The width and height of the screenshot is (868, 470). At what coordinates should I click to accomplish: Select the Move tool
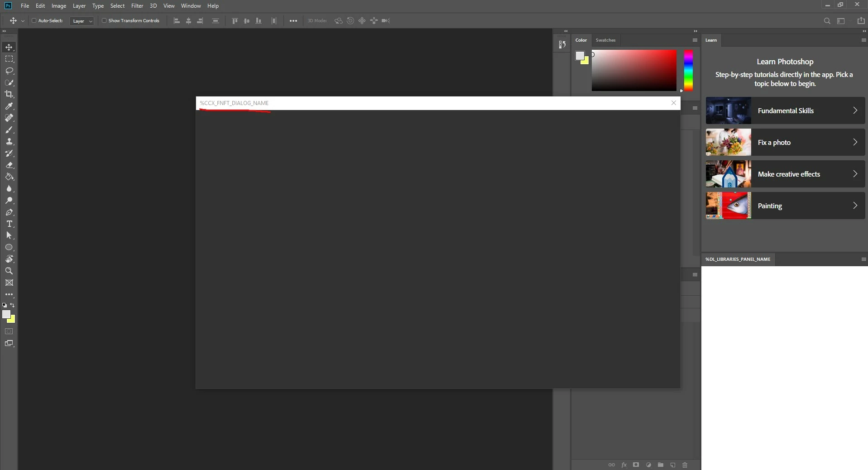(9, 47)
